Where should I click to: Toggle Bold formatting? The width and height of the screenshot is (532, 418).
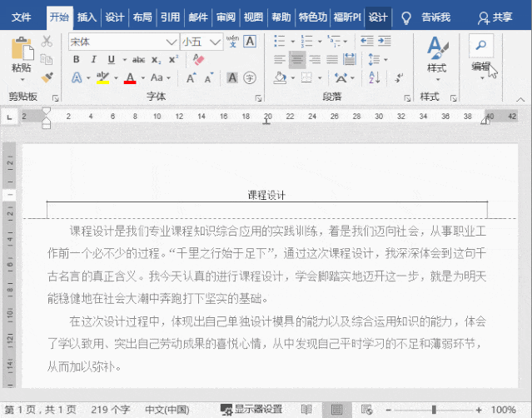click(x=76, y=59)
